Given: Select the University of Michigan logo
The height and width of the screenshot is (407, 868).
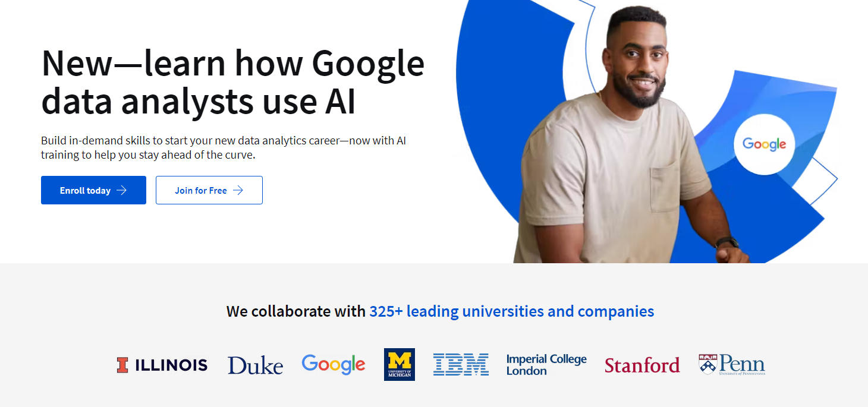Looking at the screenshot, I should click(399, 364).
